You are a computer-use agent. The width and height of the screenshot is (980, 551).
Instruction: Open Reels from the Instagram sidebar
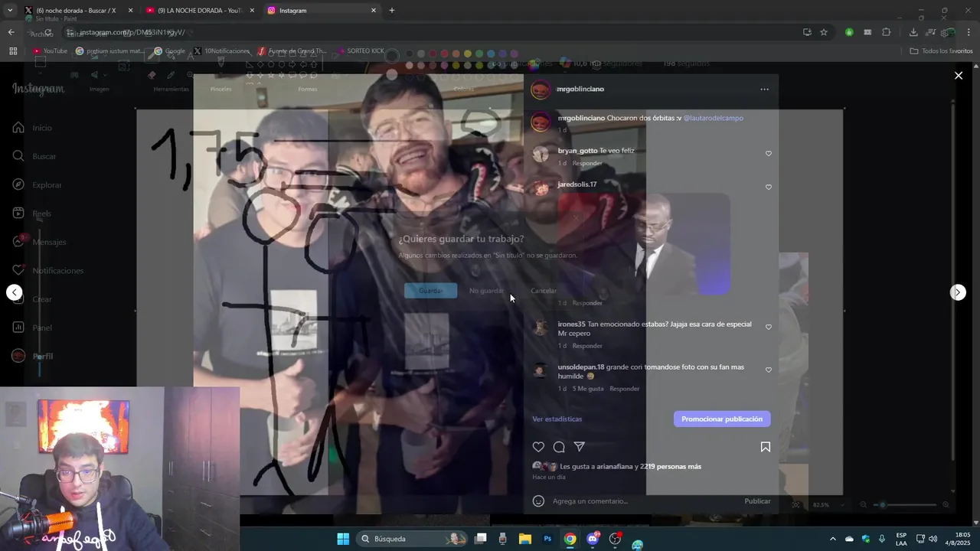(x=32, y=214)
